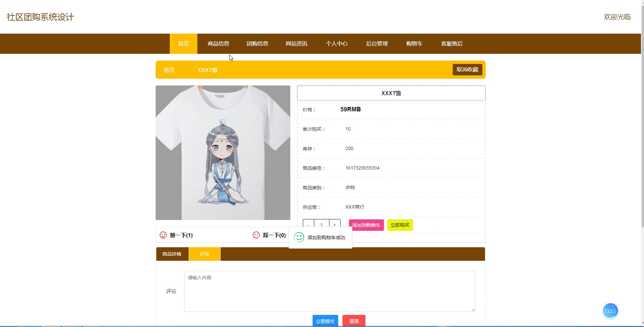Click the red smiley like icon

point(163,235)
